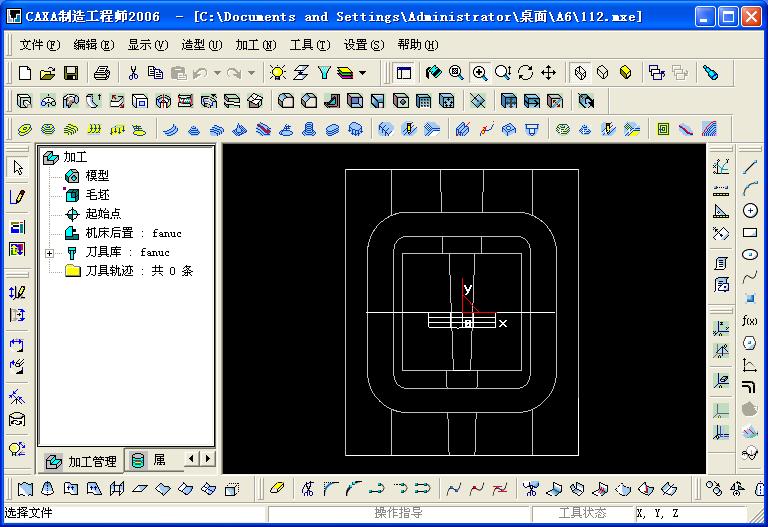Open the undo history dropdown arrow

click(217, 73)
